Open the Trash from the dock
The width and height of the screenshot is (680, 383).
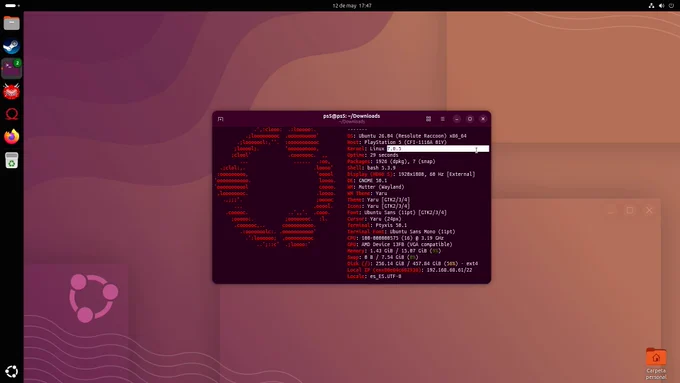click(12, 160)
